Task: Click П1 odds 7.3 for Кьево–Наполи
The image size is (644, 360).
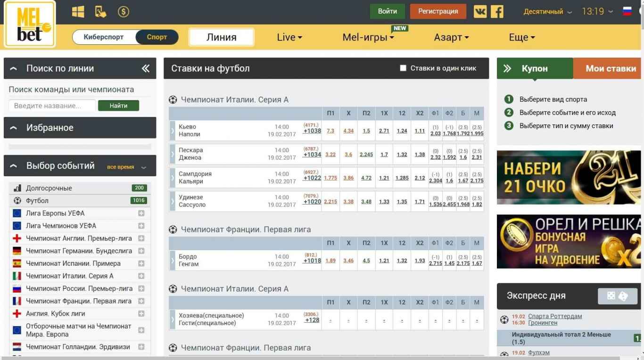Action: point(330,131)
